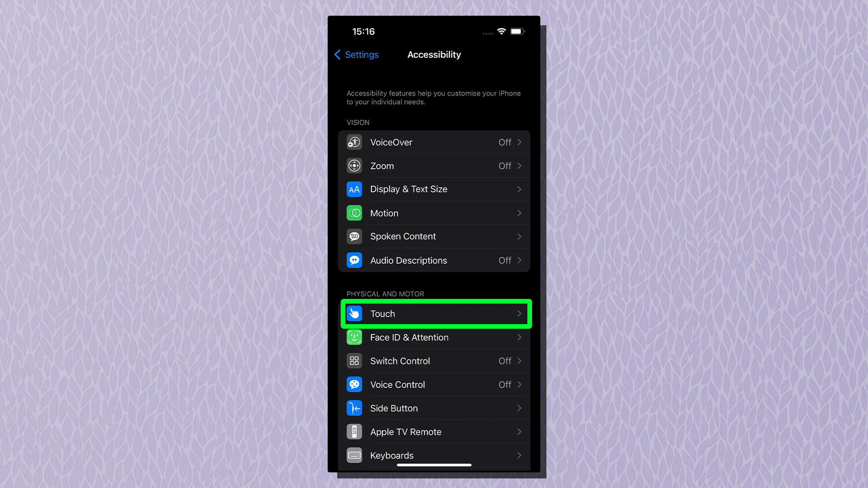Open Switch Control settings
Viewport: 868px width, 488px height.
[x=434, y=361]
